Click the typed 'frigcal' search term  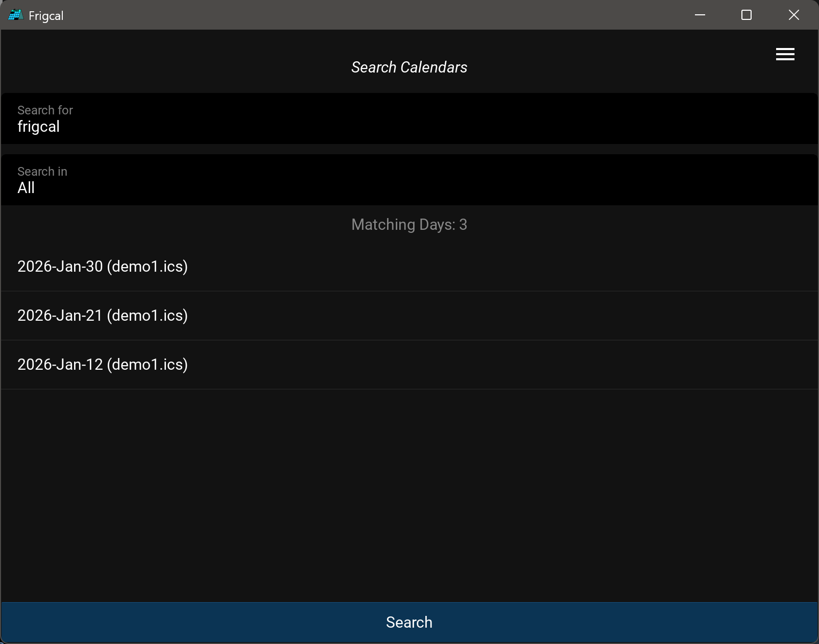coord(39,127)
